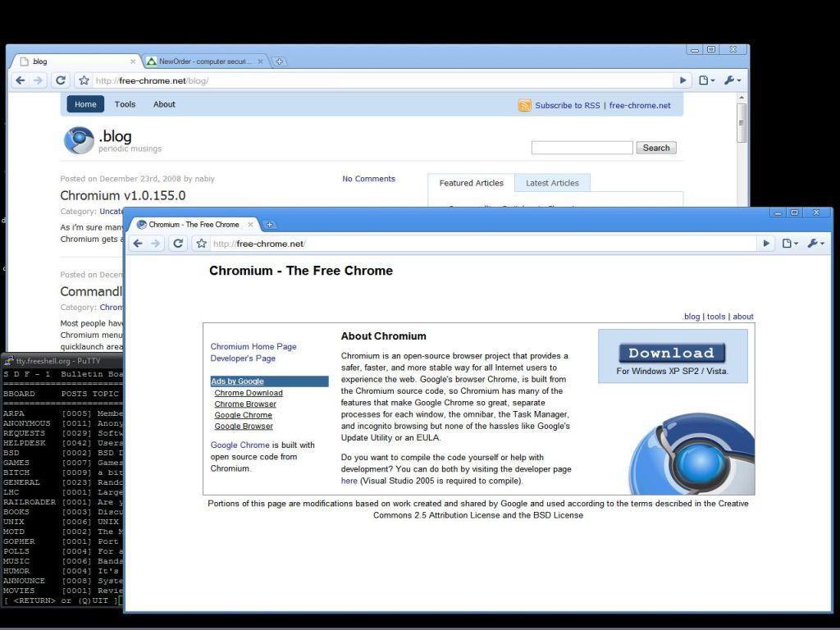This screenshot has width=840, height=630.
Task: Focus the blog search input field
Action: (582, 148)
